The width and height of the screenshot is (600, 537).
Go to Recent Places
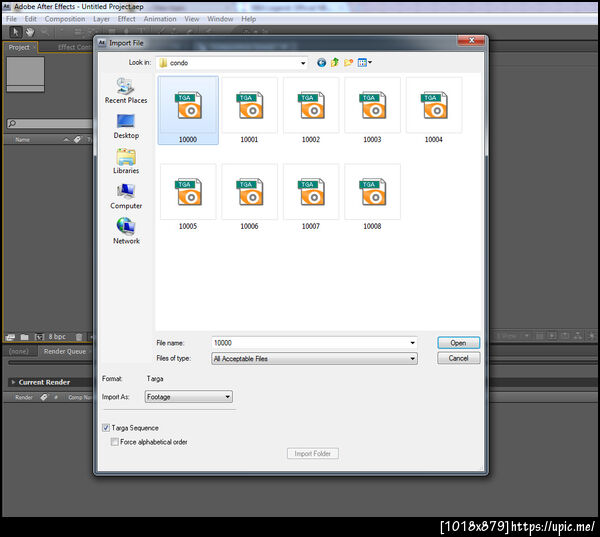click(x=126, y=91)
